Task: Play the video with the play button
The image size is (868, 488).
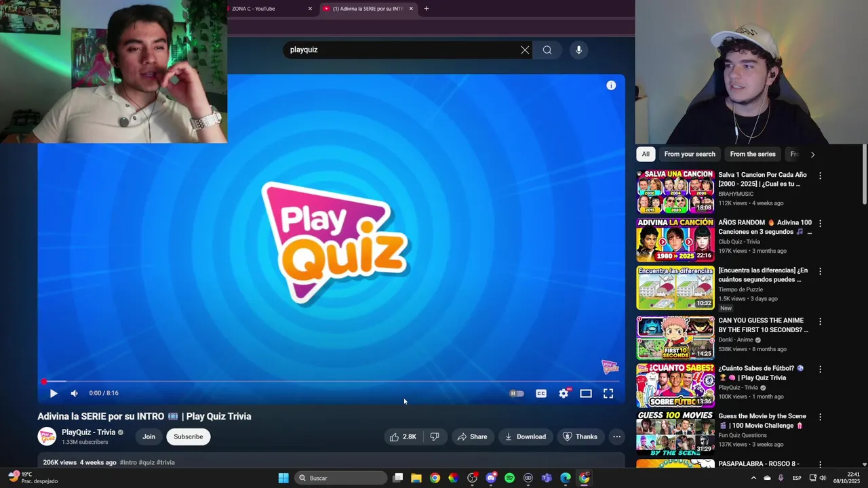Action: click(54, 393)
